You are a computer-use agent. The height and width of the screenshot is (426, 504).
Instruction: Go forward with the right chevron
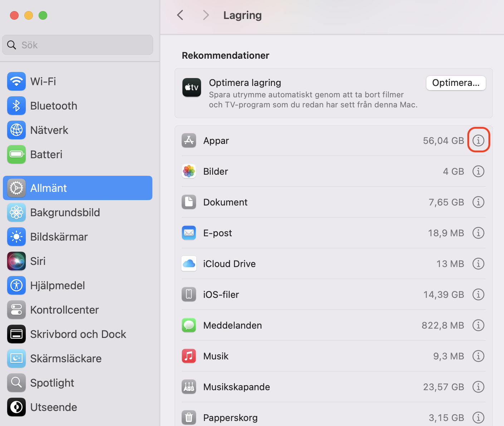(206, 15)
